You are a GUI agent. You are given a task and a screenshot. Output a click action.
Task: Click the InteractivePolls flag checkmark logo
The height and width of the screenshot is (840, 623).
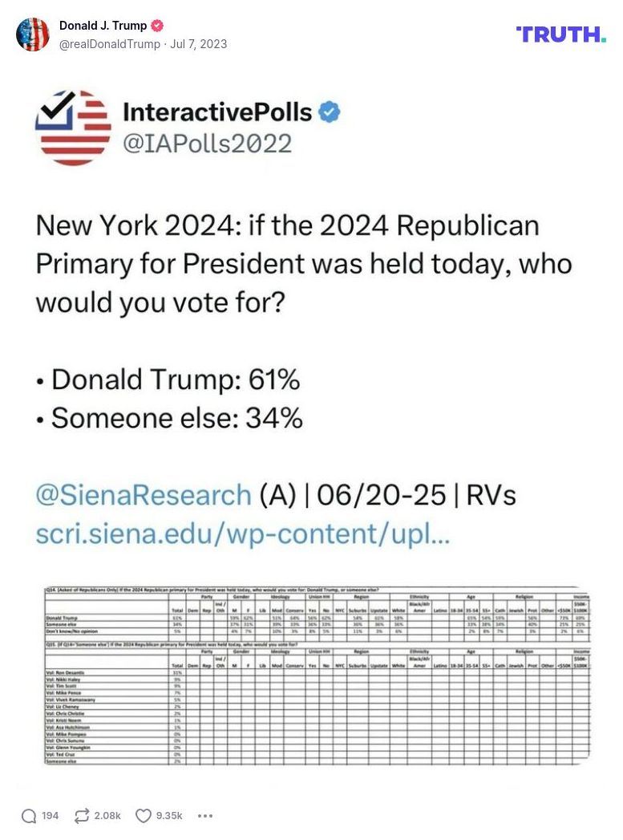73,128
